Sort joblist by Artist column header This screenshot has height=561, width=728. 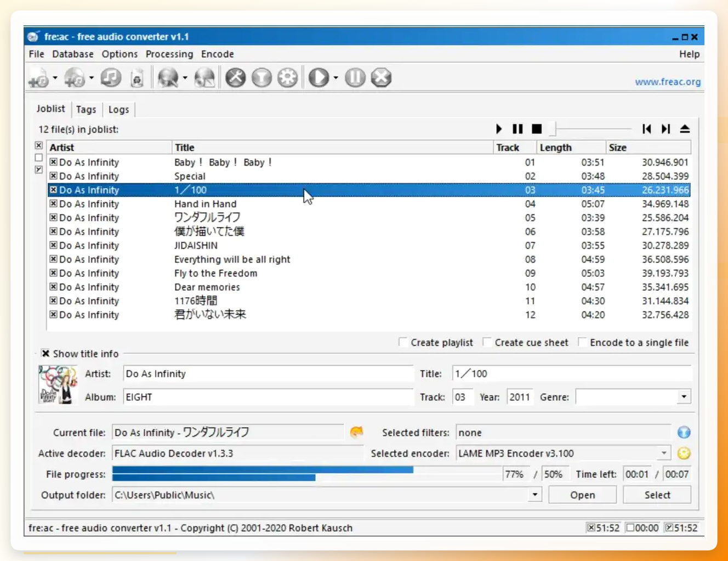click(110, 148)
